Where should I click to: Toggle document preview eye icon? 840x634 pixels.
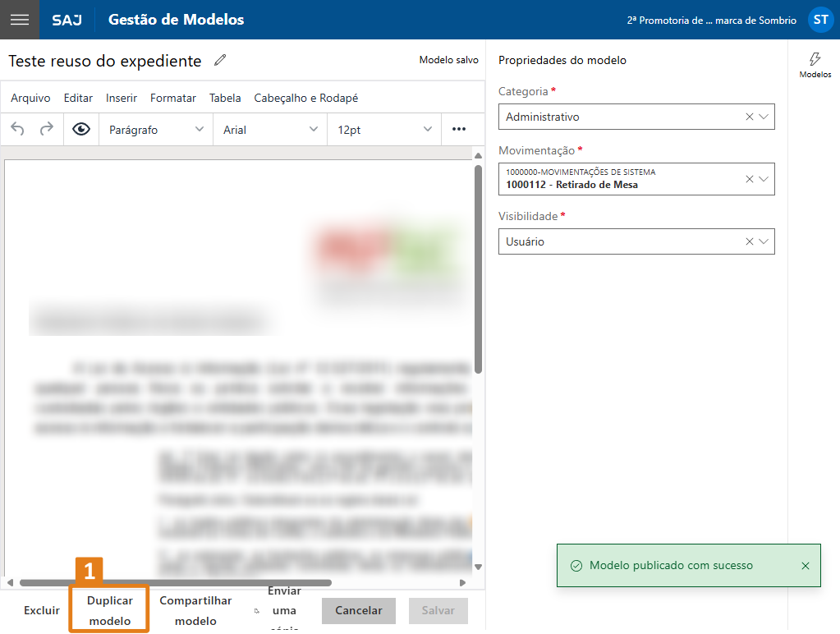pos(80,129)
